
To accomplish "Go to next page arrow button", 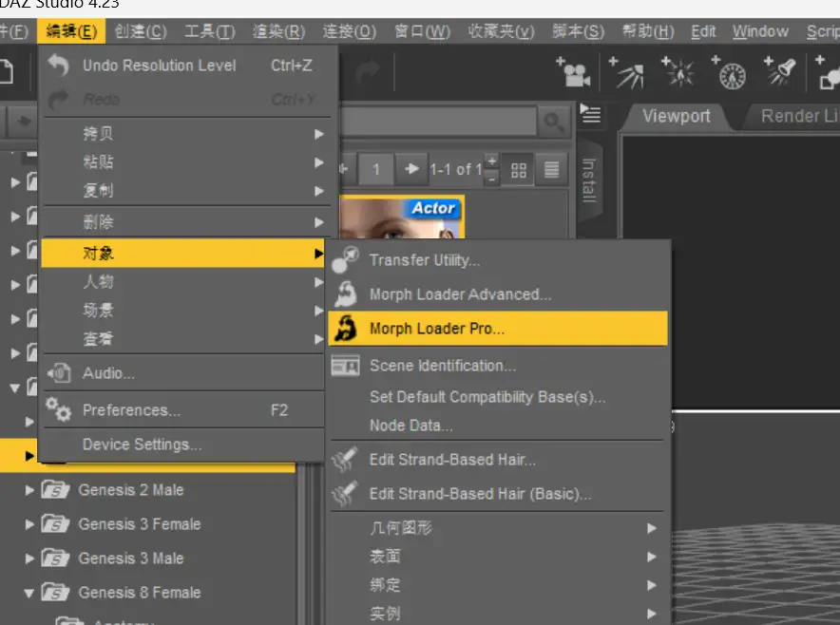I will [411, 170].
